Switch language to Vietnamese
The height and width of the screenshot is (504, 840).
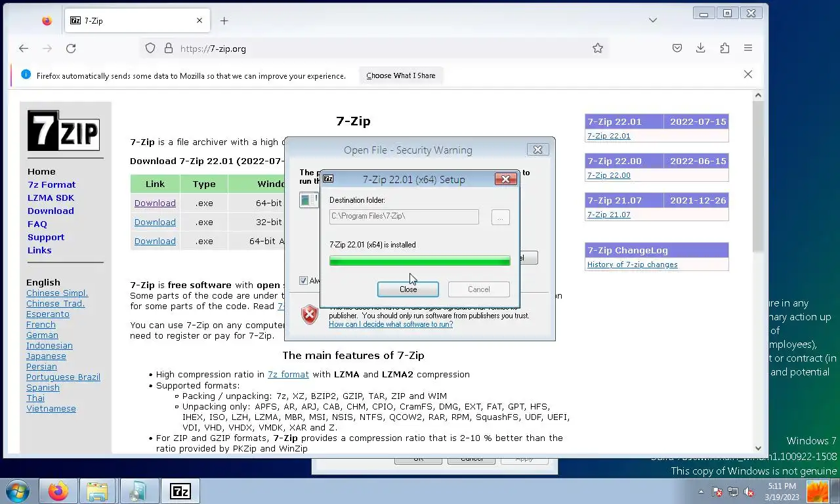coord(51,408)
